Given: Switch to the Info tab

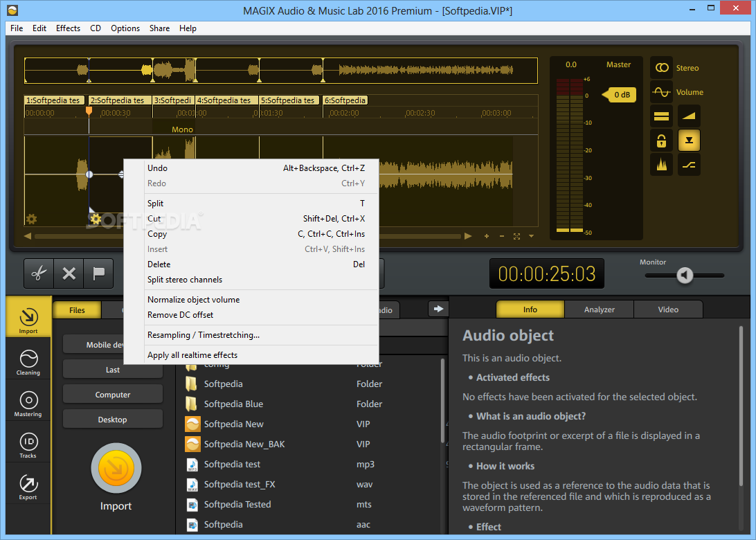Looking at the screenshot, I should tap(530, 309).
